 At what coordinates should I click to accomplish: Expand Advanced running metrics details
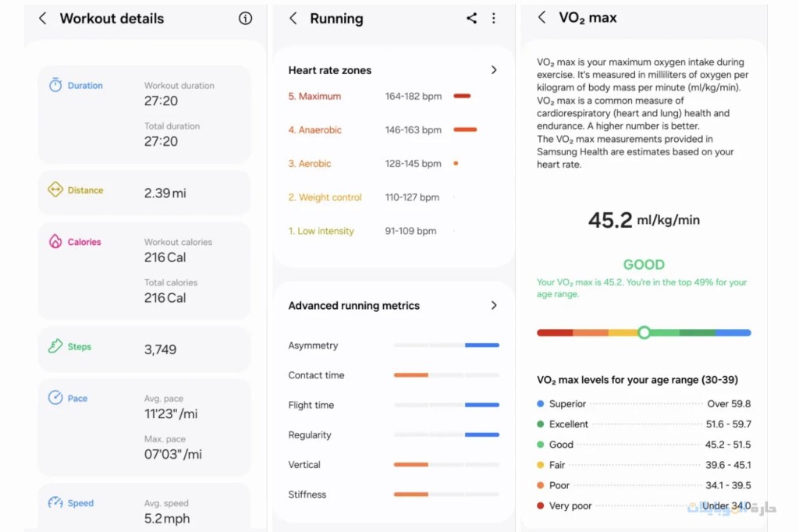493,306
